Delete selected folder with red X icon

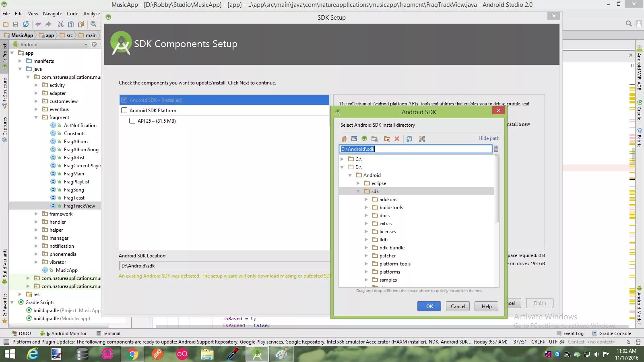tap(397, 139)
